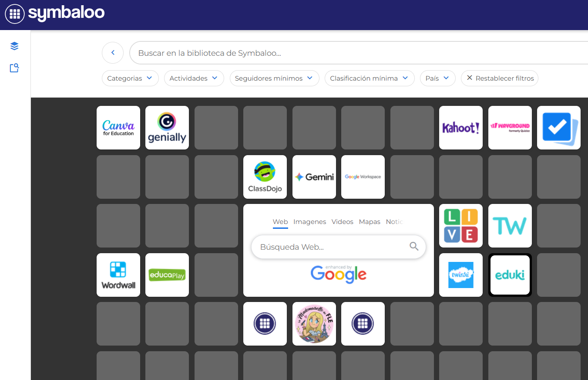Expand the País filter dropdown
The image size is (588, 380).
tap(437, 78)
